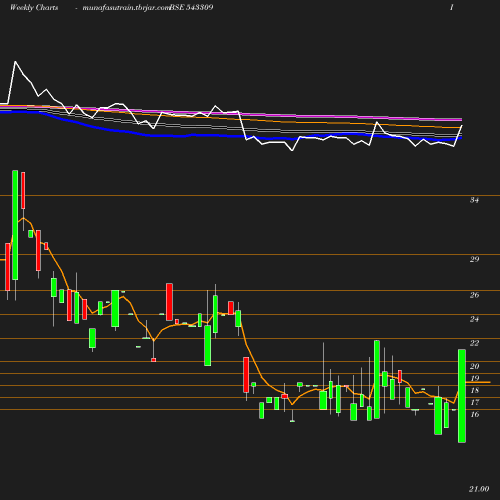Click the 20 price axis label
Screen dimensions: 500x500
click(x=474, y=366)
